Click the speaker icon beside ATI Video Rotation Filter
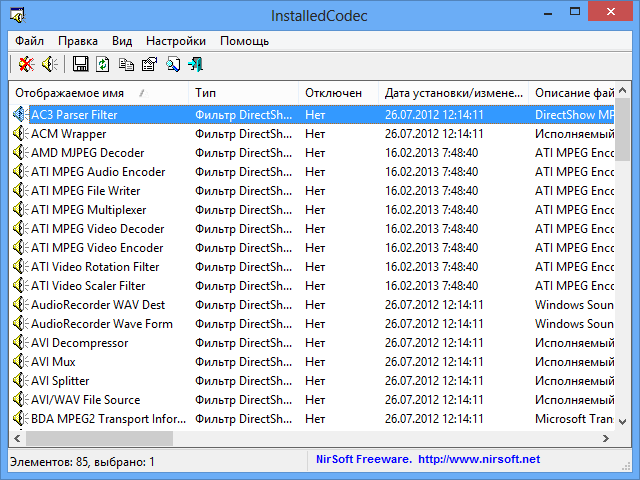Viewport: 640px width, 480px height. [x=21, y=267]
